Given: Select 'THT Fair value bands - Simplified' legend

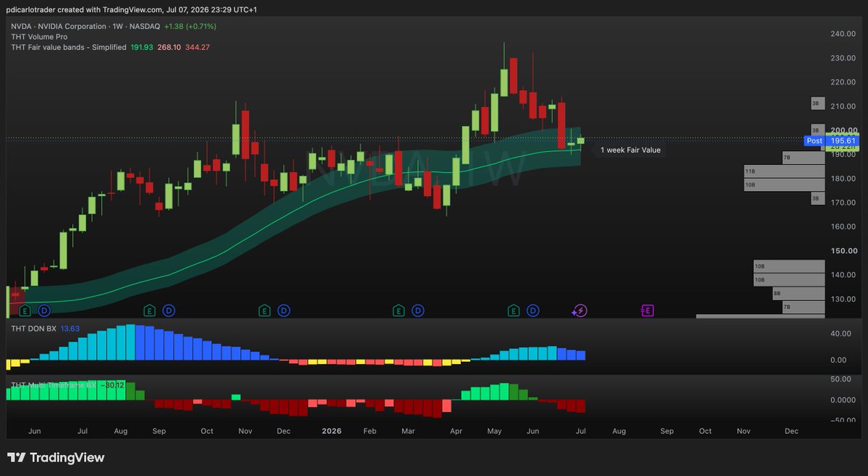Looking at the screenshot, I should [x=69, y=47].
